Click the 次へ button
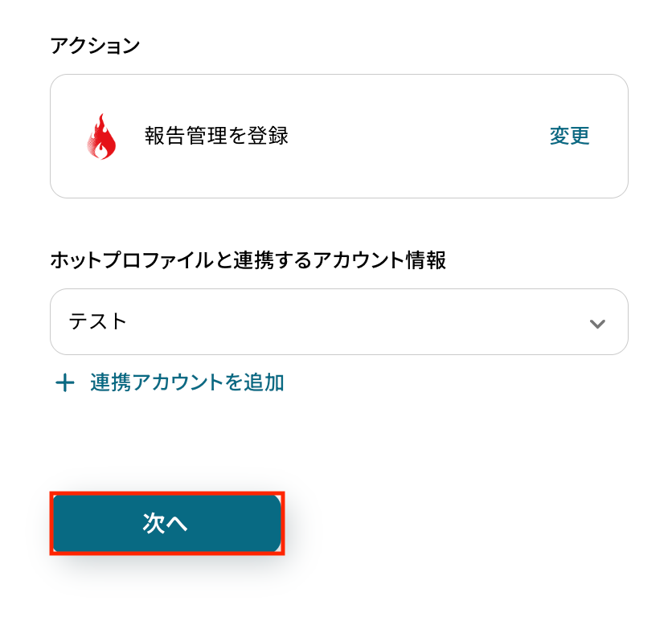The width and height of the screenshot is (672, 617). (166, 523)
